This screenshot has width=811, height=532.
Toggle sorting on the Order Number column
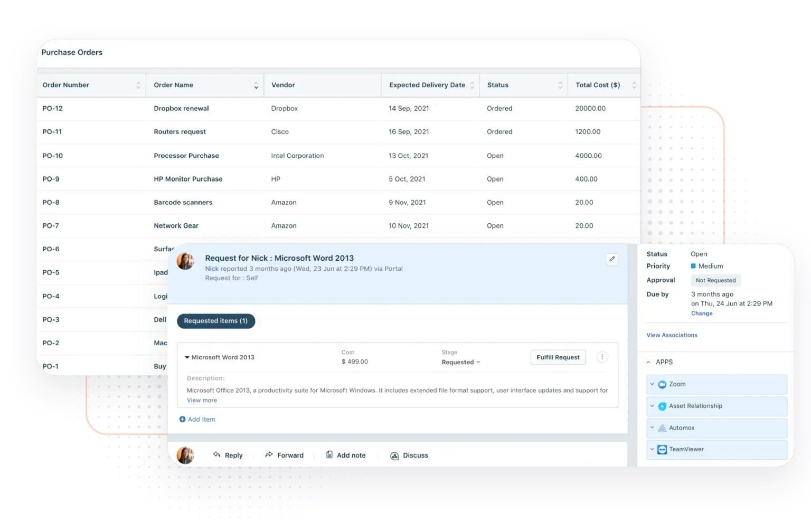click(138, 84)
